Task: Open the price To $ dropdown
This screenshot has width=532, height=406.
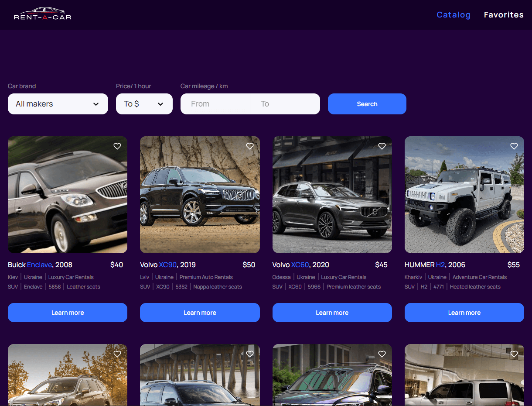Action: (x=144, y=104)
